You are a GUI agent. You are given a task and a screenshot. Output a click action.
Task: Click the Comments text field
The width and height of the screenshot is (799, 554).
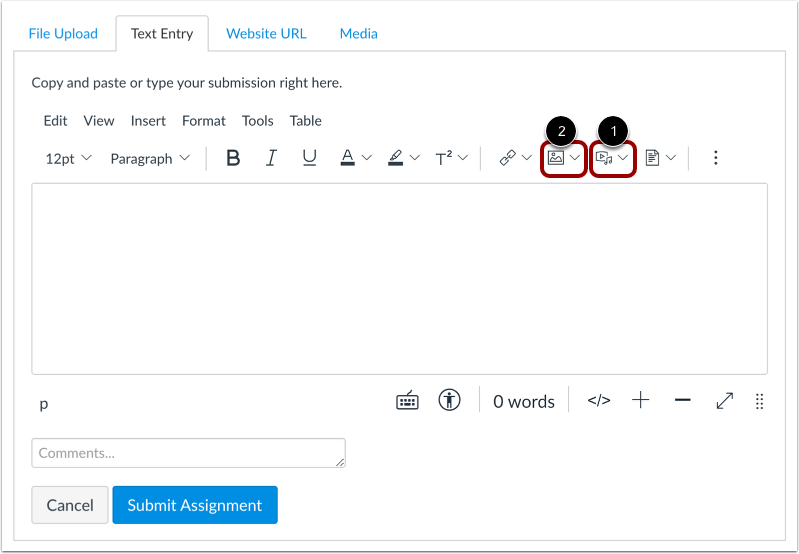[x=189, y=453]
